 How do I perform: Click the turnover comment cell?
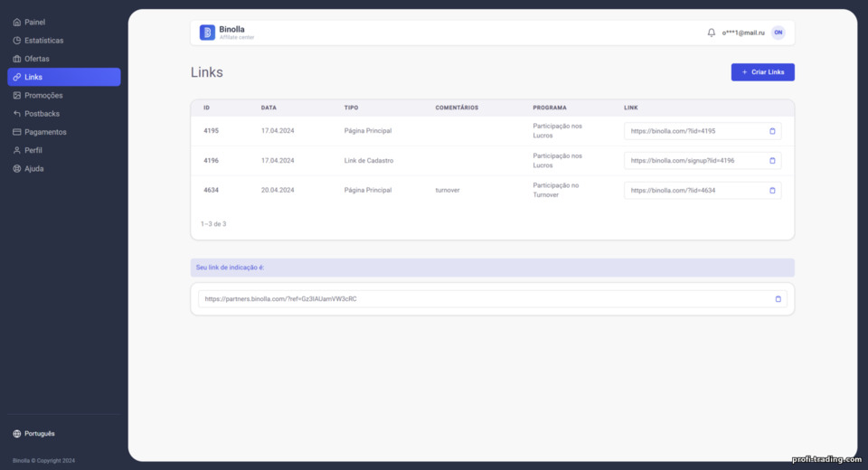click(x=448, y=190)
